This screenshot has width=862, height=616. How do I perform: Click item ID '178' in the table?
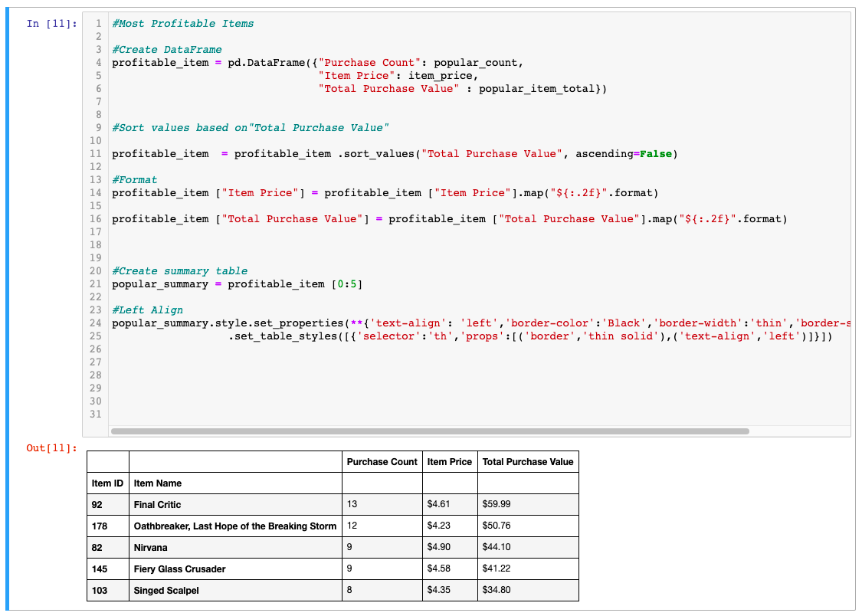108,526
